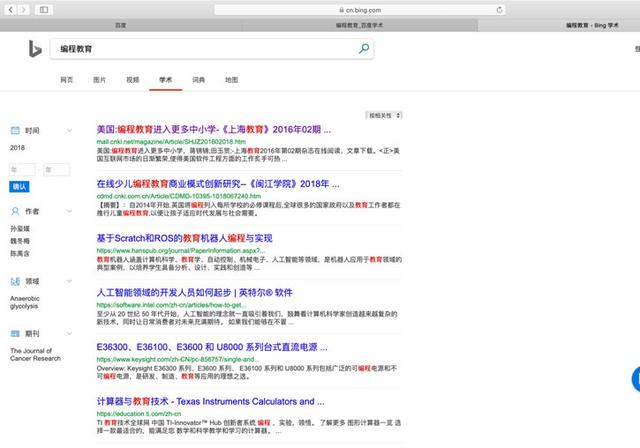Click the www.keysight.com result URL
This screenshot has height=448, width=640.
[x=178, y=359]
